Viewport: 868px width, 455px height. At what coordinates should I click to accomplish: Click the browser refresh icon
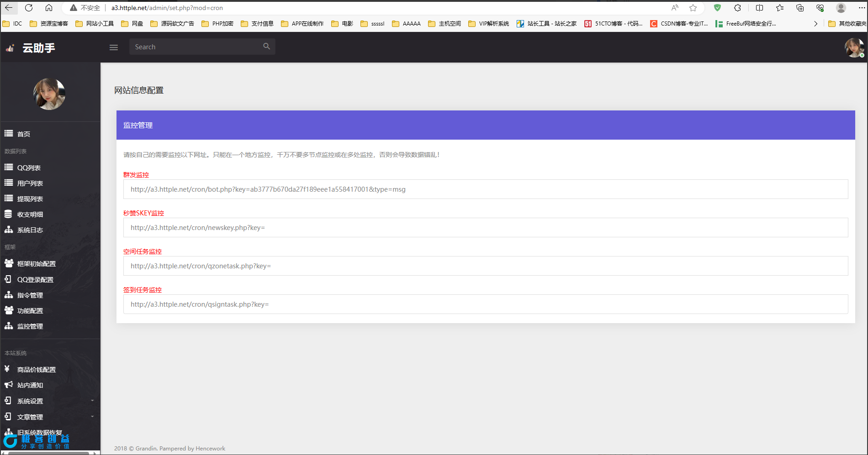29,8
